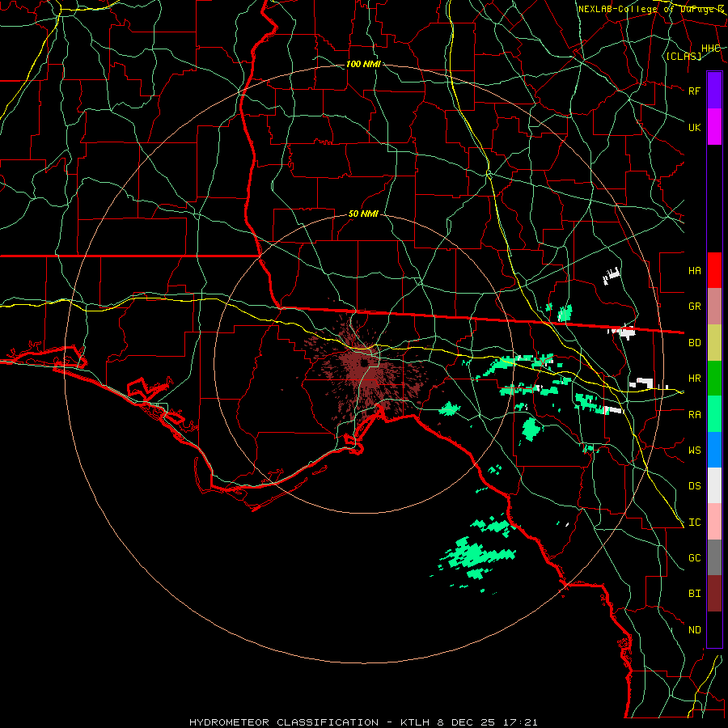Screen dimensions: 728x728
Task: Click the WS legend label
Action: (x=694, y=450)
